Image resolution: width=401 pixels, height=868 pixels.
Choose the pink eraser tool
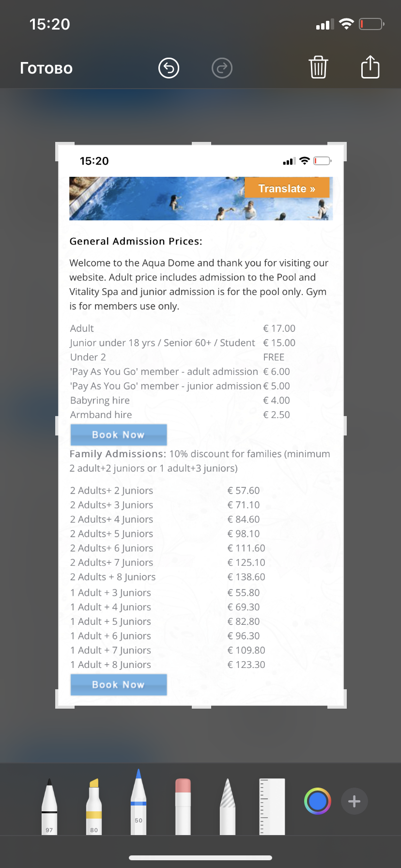pos(183,806)
